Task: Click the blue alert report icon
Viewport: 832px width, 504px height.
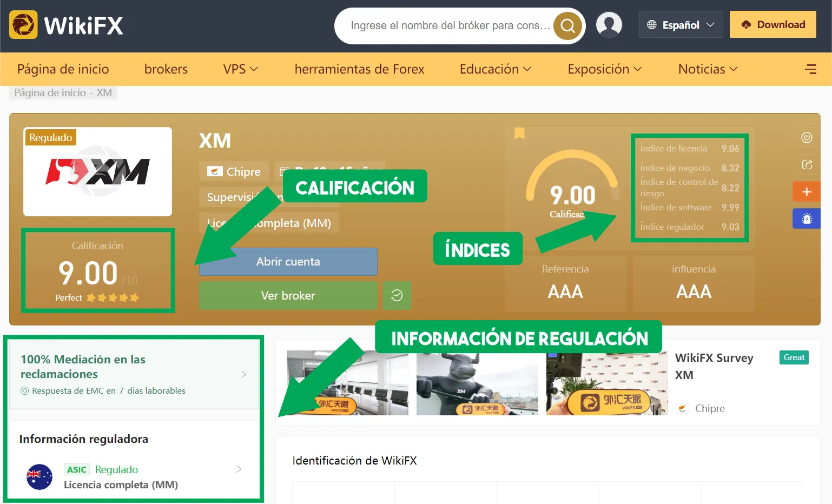Action: click(x=807, y=218)
